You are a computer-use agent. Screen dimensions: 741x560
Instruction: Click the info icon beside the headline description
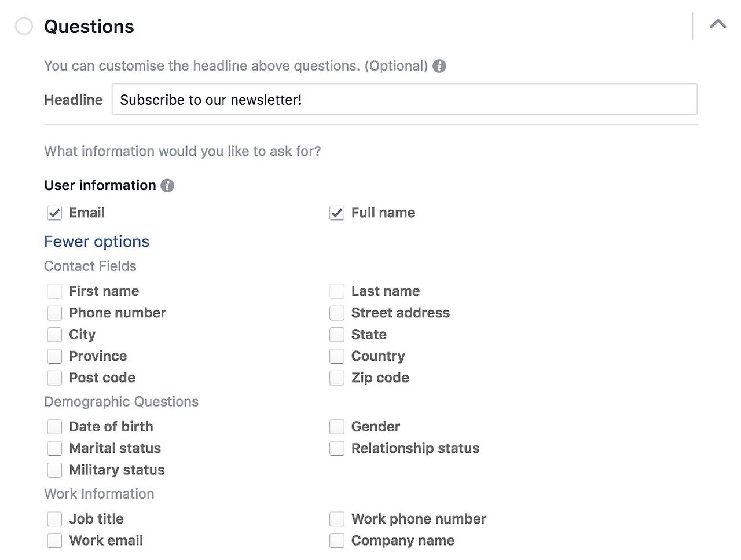click(x=439, y=66)
